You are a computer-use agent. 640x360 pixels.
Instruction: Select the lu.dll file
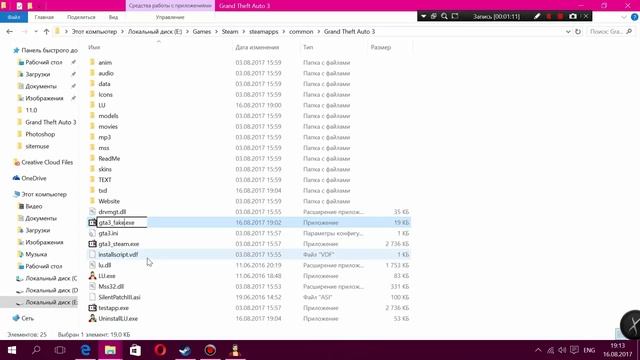(x=104, y=265)
